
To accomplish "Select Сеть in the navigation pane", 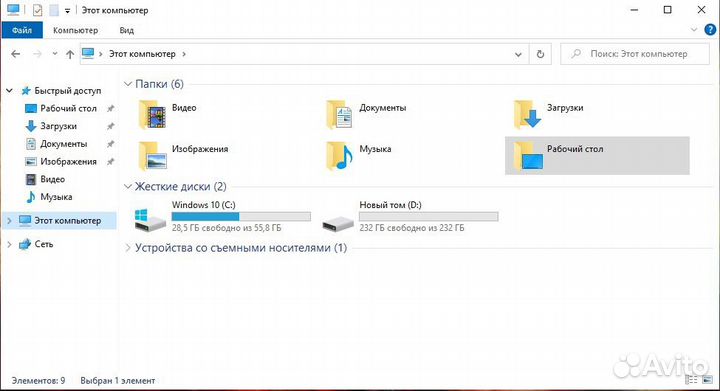I will coord(44,244).
